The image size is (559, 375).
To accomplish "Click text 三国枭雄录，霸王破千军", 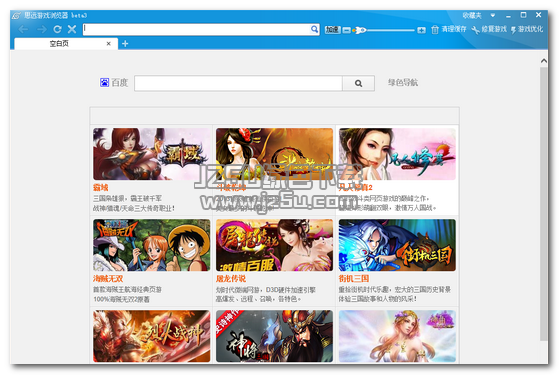I will tap(127, 199).
